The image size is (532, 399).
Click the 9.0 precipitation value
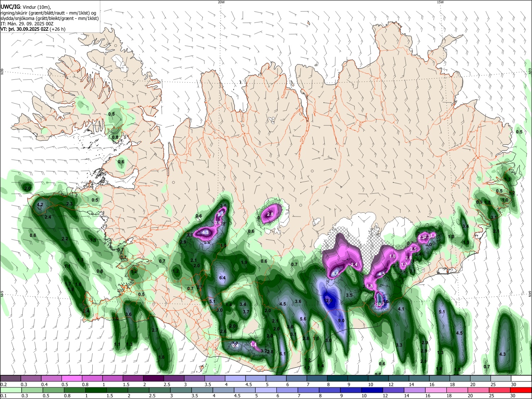coord(341,320)
